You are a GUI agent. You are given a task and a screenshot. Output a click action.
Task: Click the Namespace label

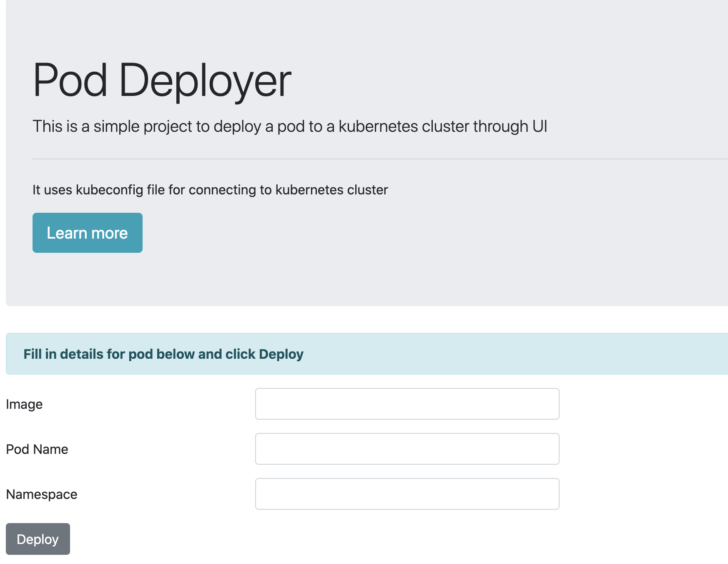(42, 494)
